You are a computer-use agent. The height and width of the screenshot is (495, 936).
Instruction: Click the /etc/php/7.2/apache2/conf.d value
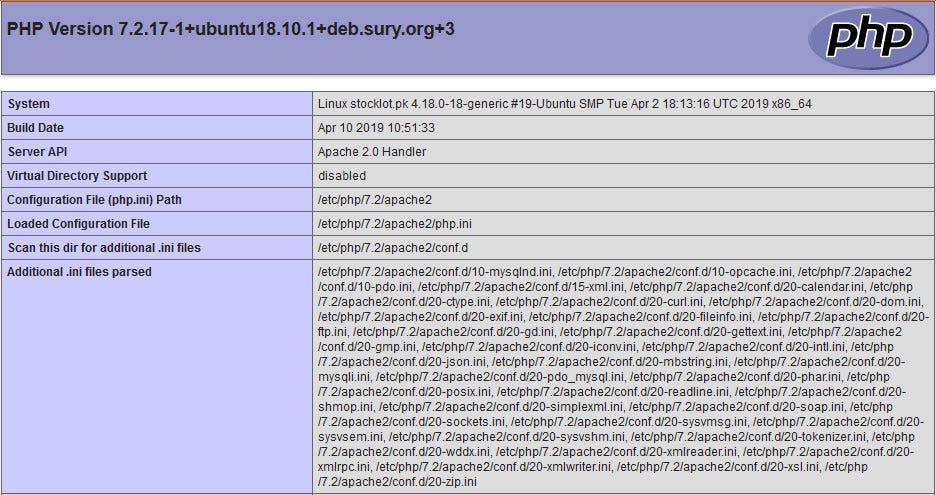pyautogui.click(x=393, y=247)
